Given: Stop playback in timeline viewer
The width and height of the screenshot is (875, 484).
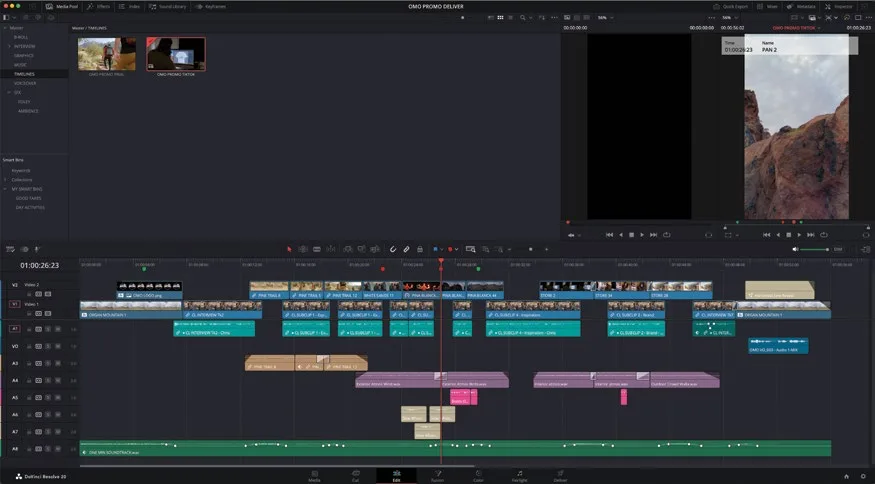Looking at the screenshot, I should point(789,235).
